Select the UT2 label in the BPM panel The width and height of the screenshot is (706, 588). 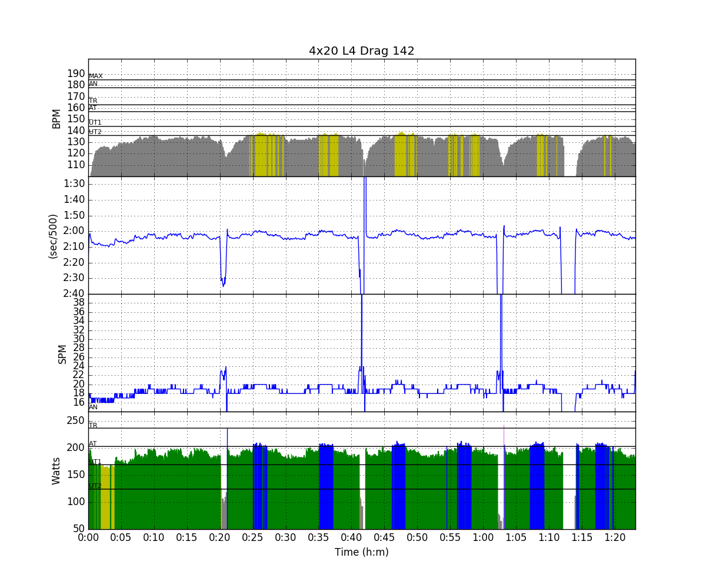click(x=95, y=132)
